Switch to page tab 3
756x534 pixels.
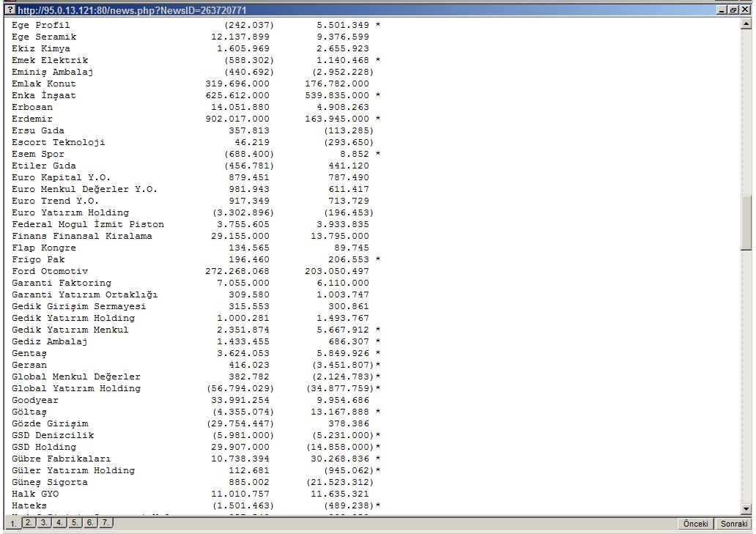44,522
